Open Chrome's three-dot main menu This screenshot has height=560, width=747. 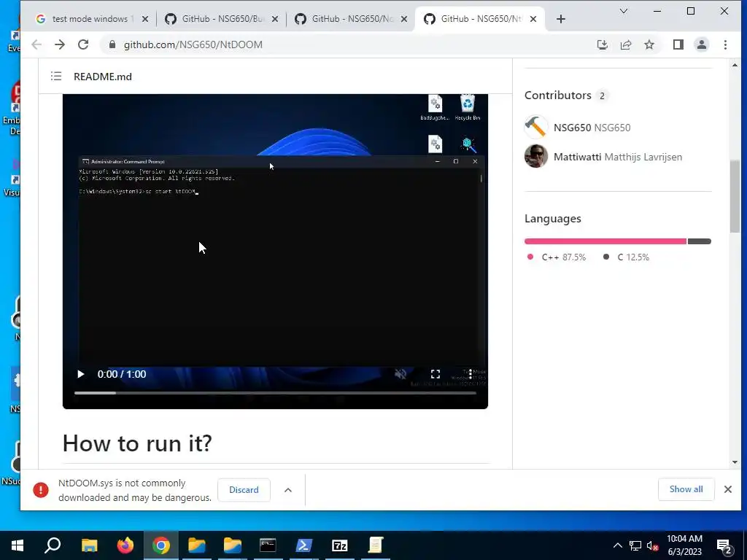tap(725, 44)
